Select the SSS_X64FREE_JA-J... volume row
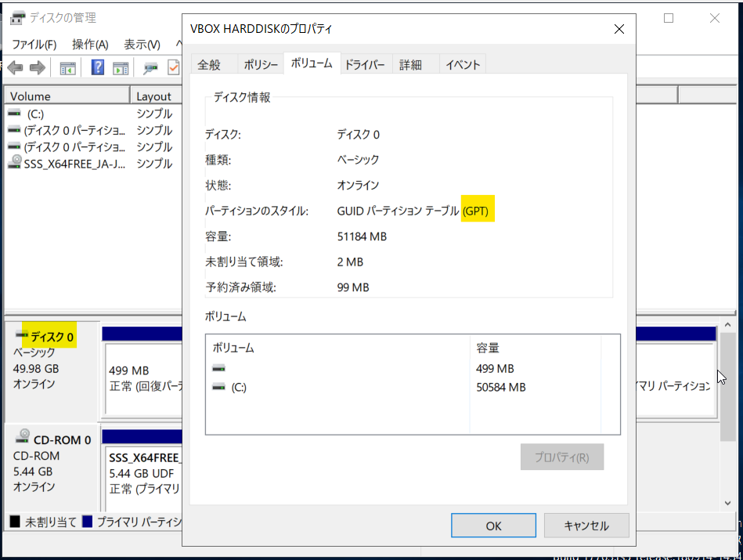Screen dimensions: 743x560 pos(93,163)
